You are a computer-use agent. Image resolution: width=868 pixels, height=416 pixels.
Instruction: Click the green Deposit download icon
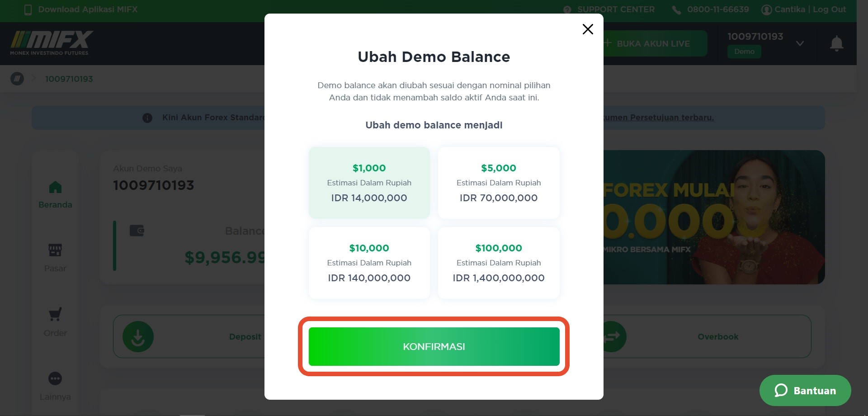click(138, 336)
